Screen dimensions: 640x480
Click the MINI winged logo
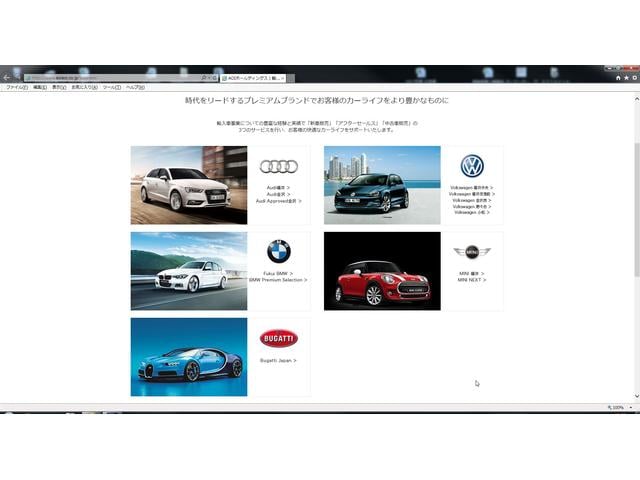click(x=472, y=252)
